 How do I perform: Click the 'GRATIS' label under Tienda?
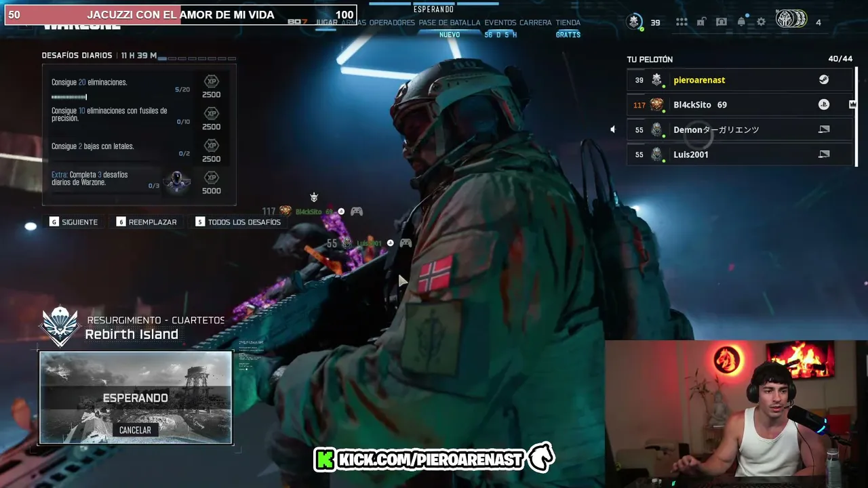click(568, 35)
